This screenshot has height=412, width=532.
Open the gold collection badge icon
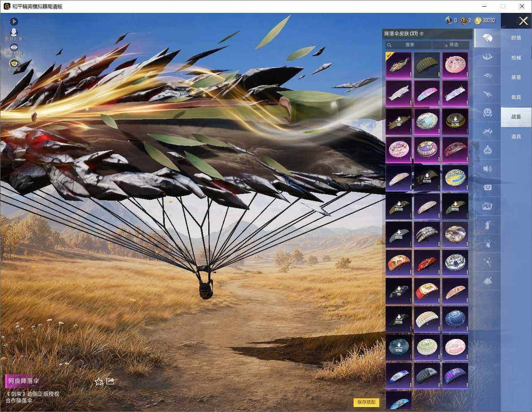(x=14, y=64)
